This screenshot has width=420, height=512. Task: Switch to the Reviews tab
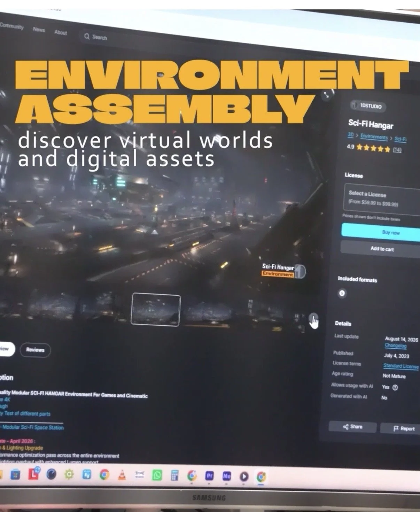click(x=35, y=350)
